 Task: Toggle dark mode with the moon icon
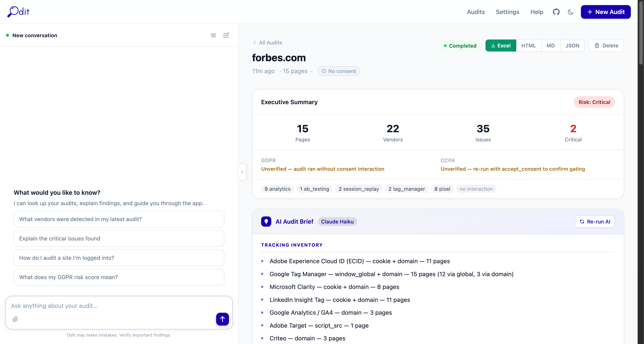pyautogui.click(x=571, y=12)
